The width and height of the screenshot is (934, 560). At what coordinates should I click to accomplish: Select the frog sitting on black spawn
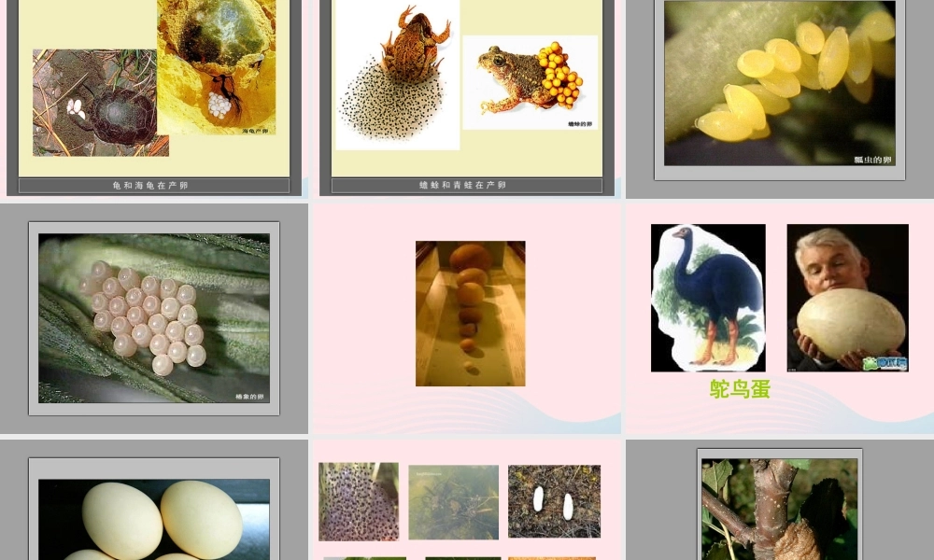[397, 75]
